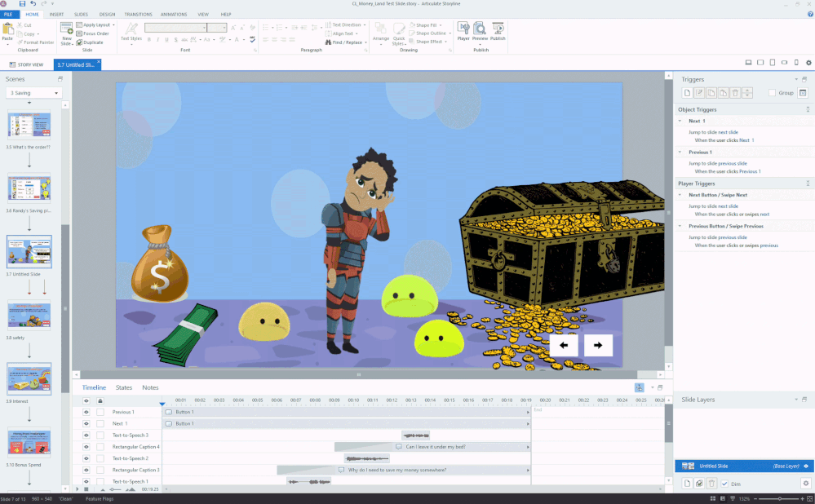Click the timeline cue point align icon
815x504 pixels.
640,387
